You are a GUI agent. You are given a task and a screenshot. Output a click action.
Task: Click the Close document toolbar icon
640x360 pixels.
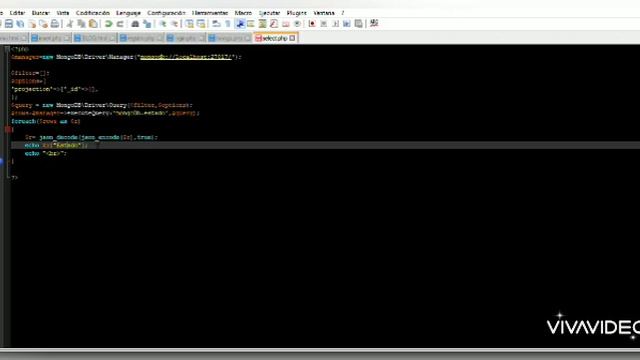pos(32,24)
